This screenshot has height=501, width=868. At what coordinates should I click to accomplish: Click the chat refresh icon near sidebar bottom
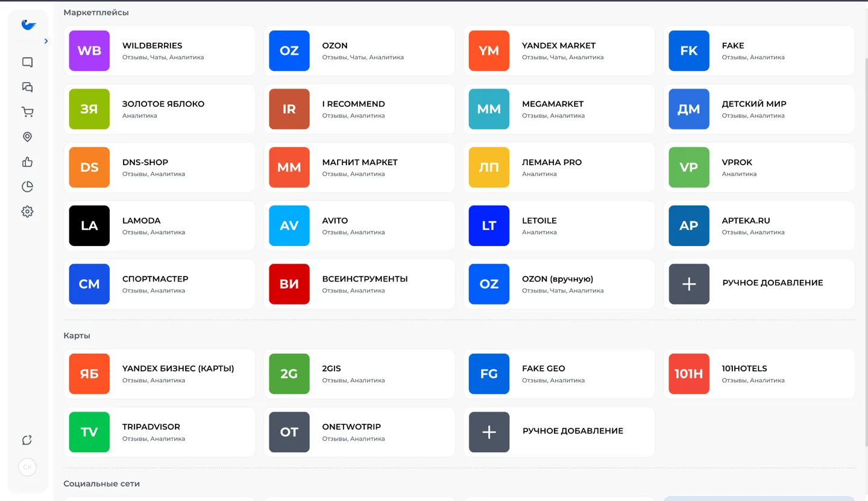pyautogui.click(x=27, y=440)
